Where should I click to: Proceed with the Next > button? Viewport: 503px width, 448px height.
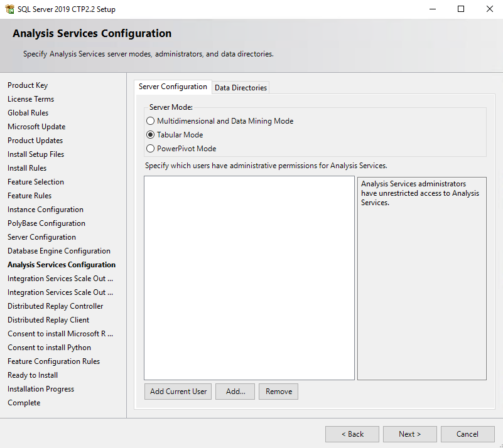(x=410, y=434)
